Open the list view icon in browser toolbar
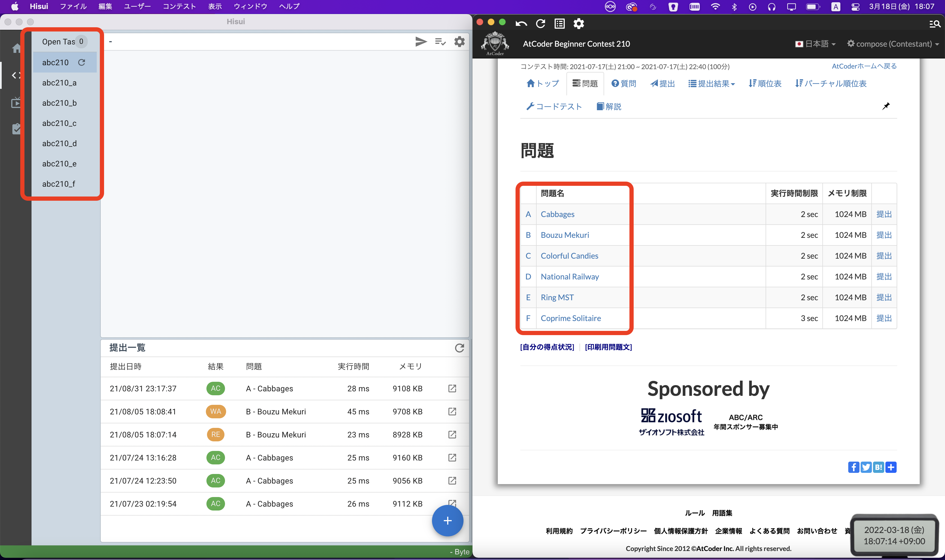945x560 pixels. [x=559, y=24]
